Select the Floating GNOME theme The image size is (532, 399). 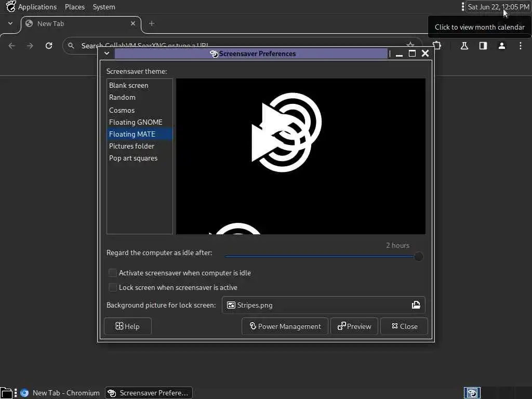[139, 122]
